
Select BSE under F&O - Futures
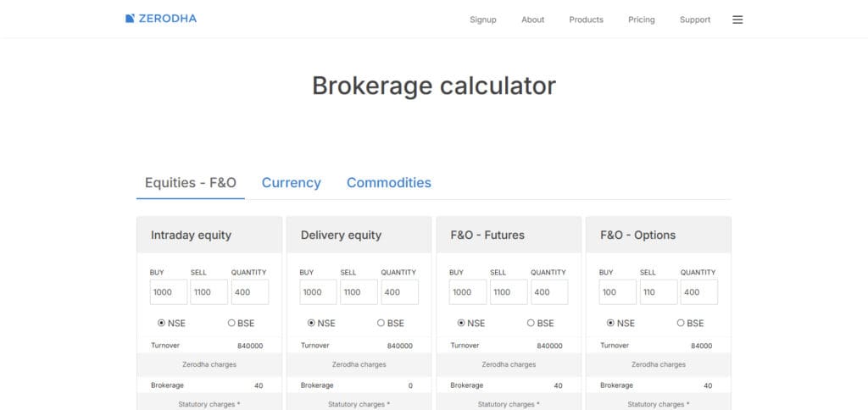point(531,323)
